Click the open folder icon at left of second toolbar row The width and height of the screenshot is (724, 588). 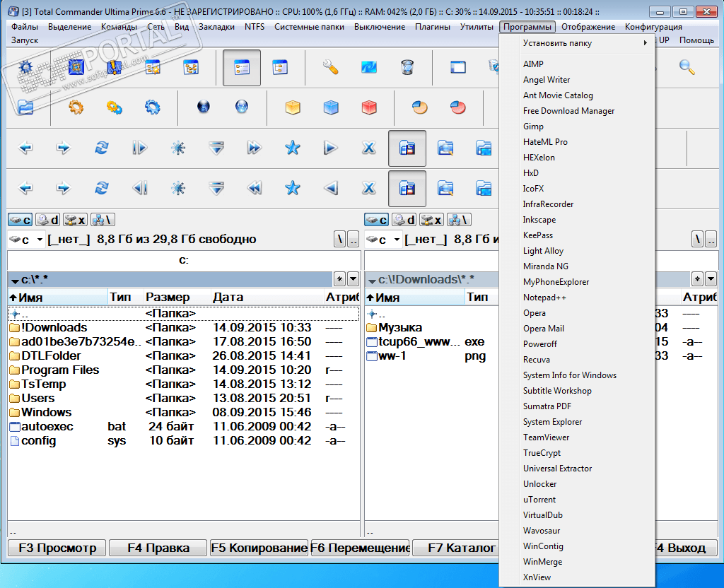(25, 107)
